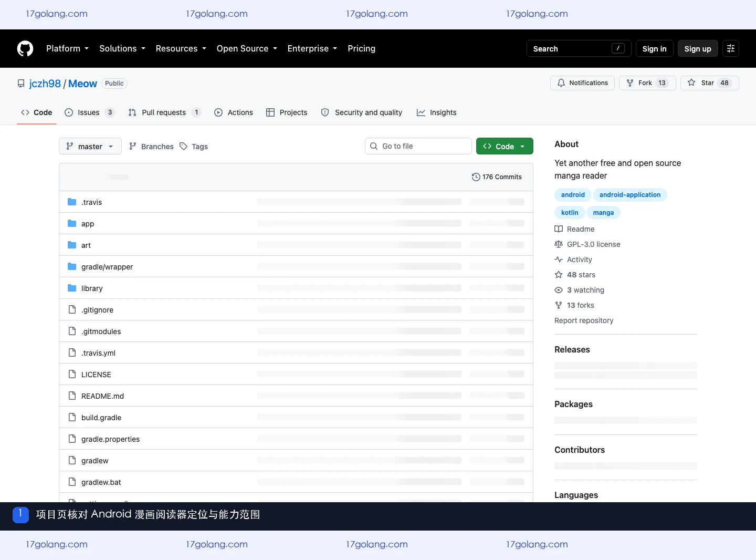This screenshot has width=756, height=560.
Task: Click the LICENSE file icon
Action: point(72,375)
